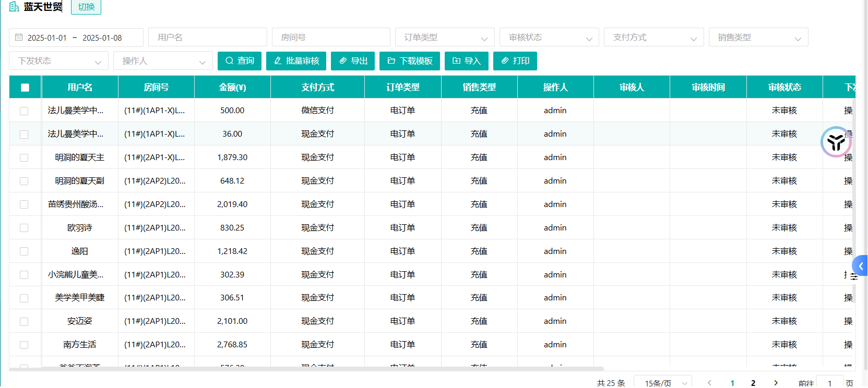Image resolution: width=868 pixels, height=388 pixels.
Task: Click the 查询 search button
Action: pos(240,61)
